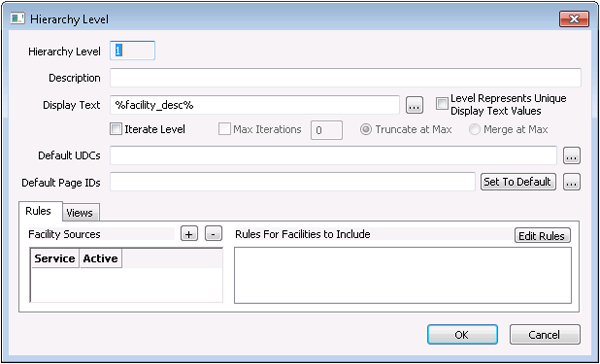
Task: Select the Merge at Max radio option
Action: pyautogui.click(x=474, y=129)
